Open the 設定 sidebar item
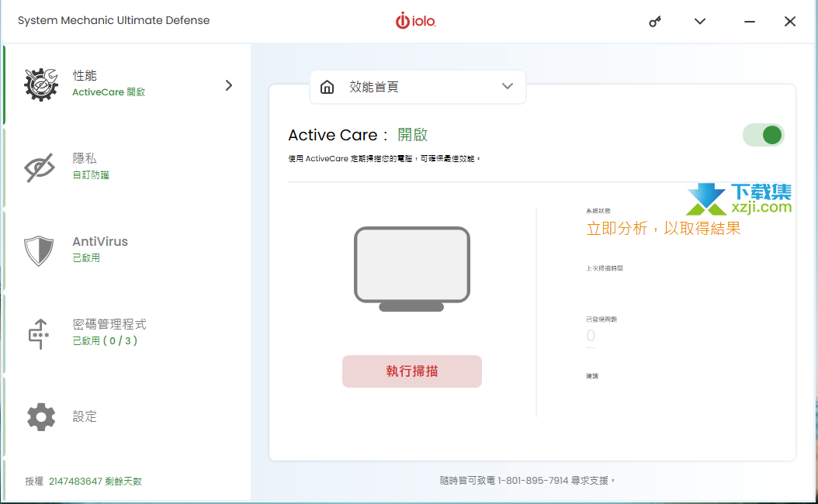 point(127,416)
